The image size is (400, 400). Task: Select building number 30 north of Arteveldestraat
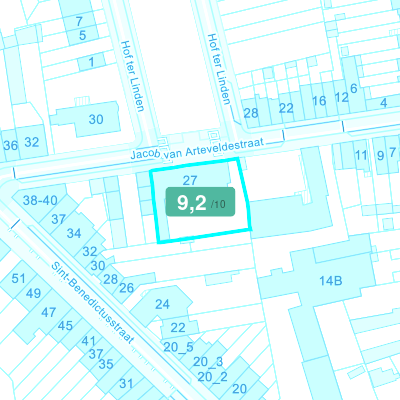[x=96, y=119]
